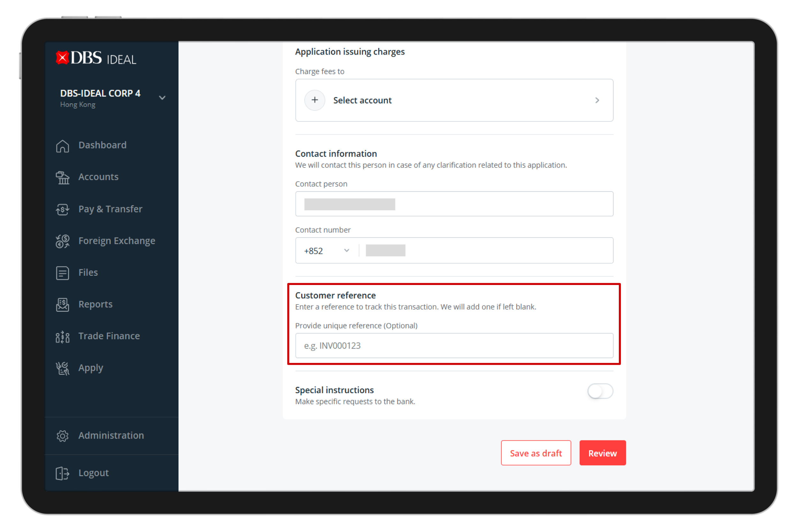Open Select account chevron for charge fees
This screenshot has height=532, width=798.
(x=597, y=101)
